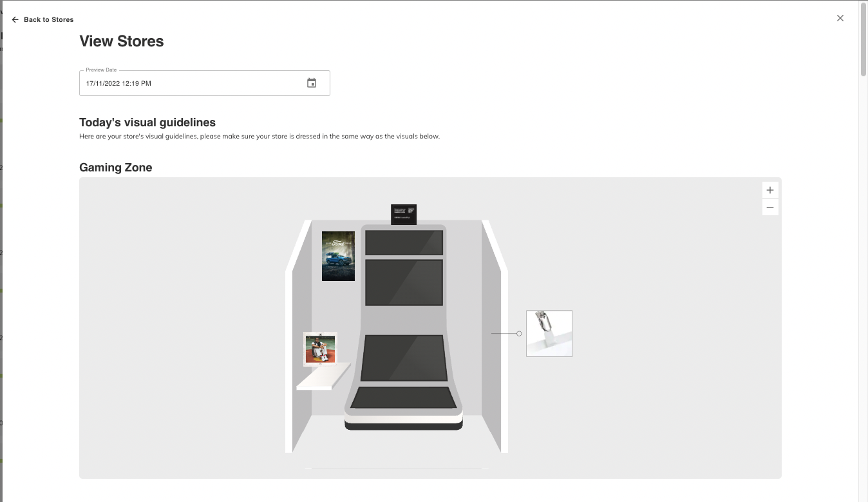Click the white shelf on left wall
Image resolution: width=868 pixels, height=502 pixels.
tap(324, 377)
